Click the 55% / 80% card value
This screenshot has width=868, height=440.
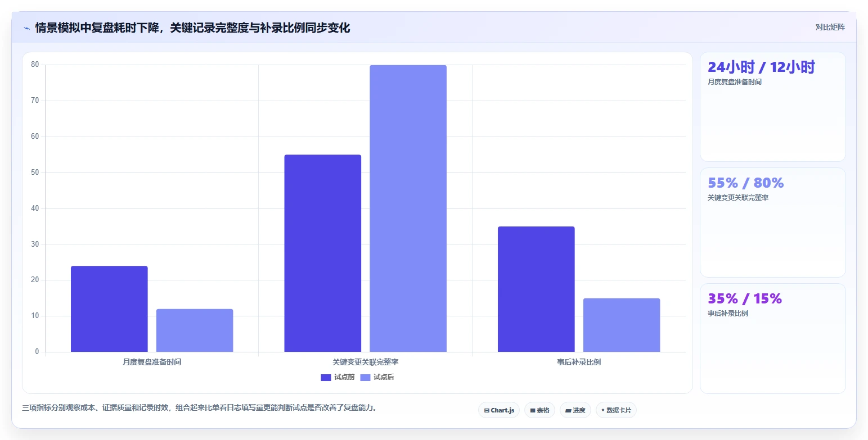point(745,183)
